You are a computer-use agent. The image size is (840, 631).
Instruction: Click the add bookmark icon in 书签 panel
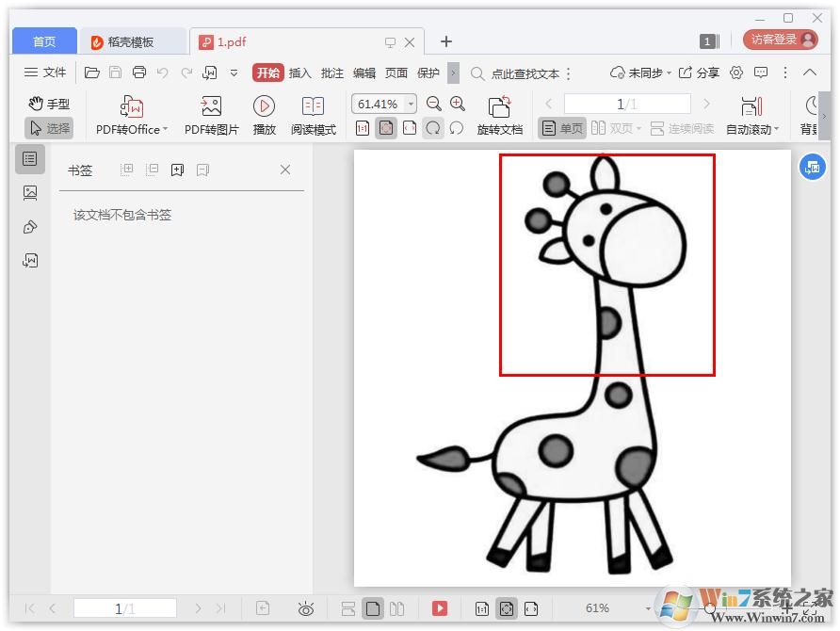click(177, 170)
